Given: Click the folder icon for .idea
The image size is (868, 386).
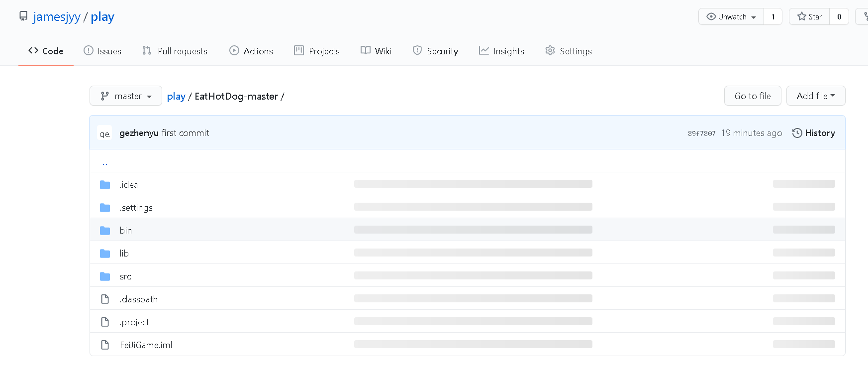Looking at the screenshot, I should coord(105,185).
